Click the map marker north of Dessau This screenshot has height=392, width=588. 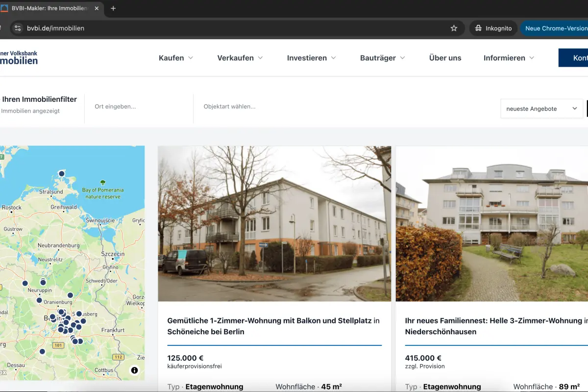tap(42, 351)
